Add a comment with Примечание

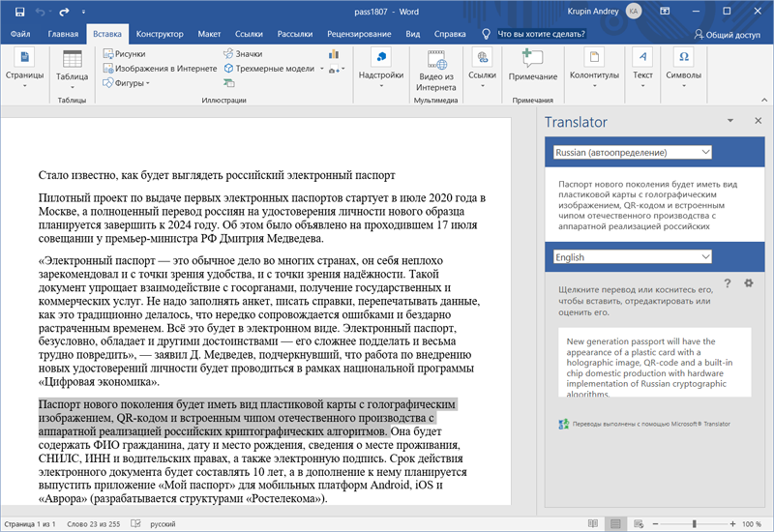pyautogui.click(x=532, y=64)
